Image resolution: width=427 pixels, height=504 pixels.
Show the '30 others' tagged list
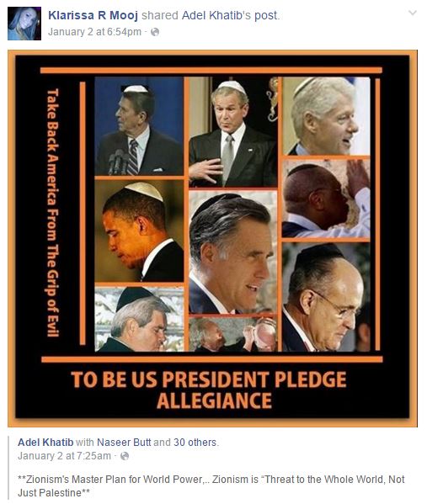point(195,443)
